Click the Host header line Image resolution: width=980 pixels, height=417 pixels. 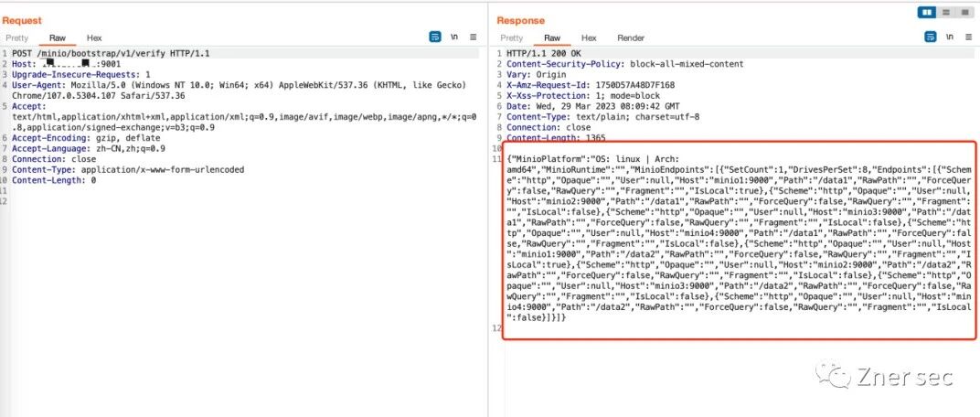tap(66, 64)
